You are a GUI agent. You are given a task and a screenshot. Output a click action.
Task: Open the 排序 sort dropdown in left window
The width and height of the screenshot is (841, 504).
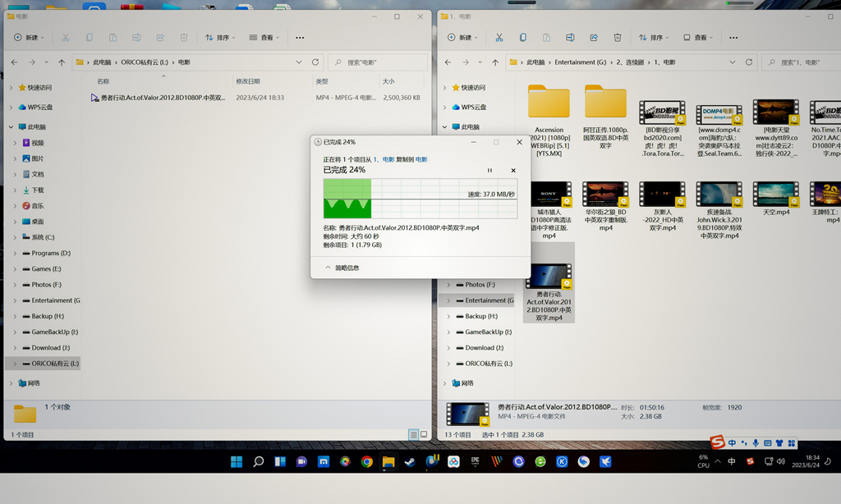point(219,38)
